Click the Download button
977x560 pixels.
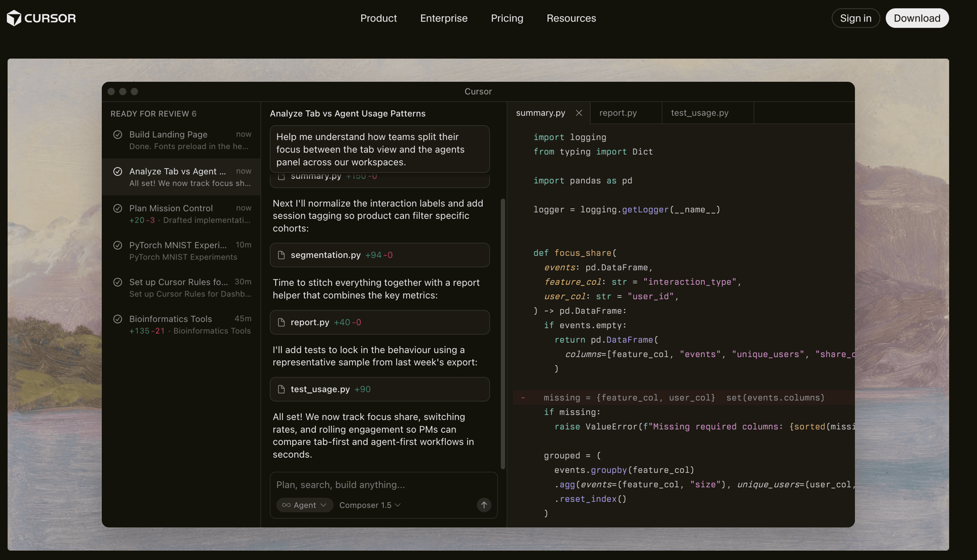[x=917, y=18]
